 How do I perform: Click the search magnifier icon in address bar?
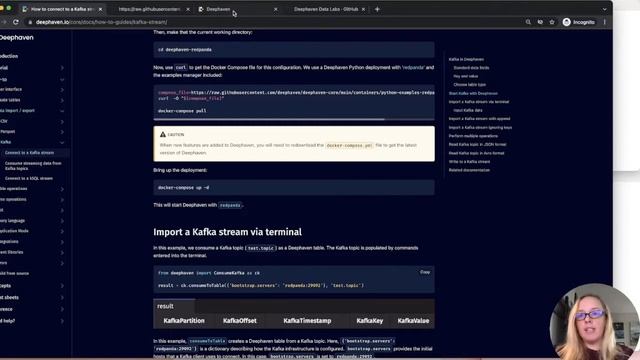[528, 22]
